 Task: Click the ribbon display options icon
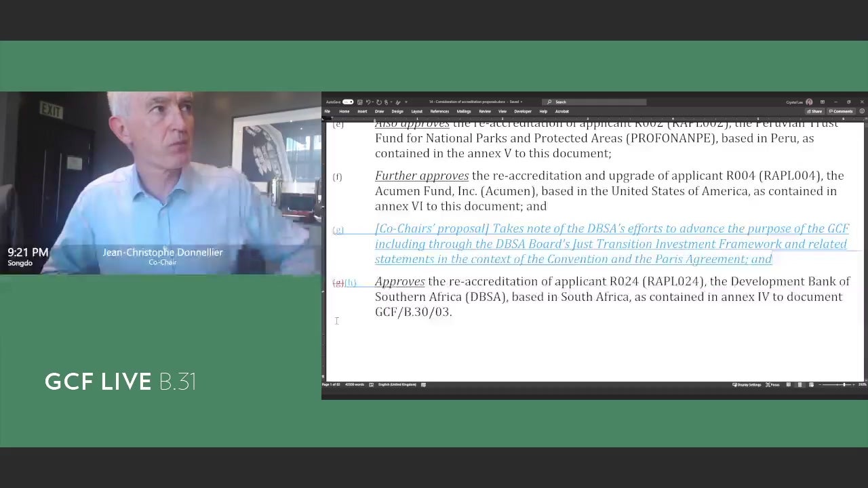[823, 102]
